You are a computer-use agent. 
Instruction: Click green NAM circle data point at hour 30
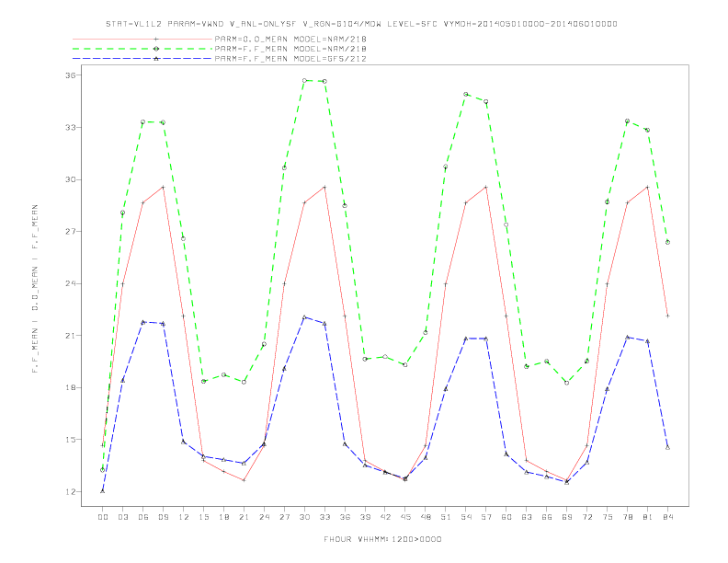pos(304,80)
